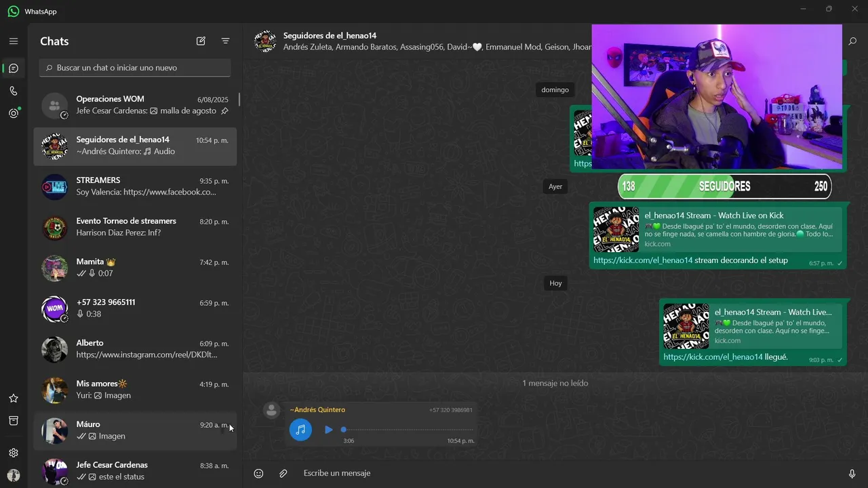868x488 pixels.
Task: Click ~Andrés Quintero sender name
Action: click(317, 409)
